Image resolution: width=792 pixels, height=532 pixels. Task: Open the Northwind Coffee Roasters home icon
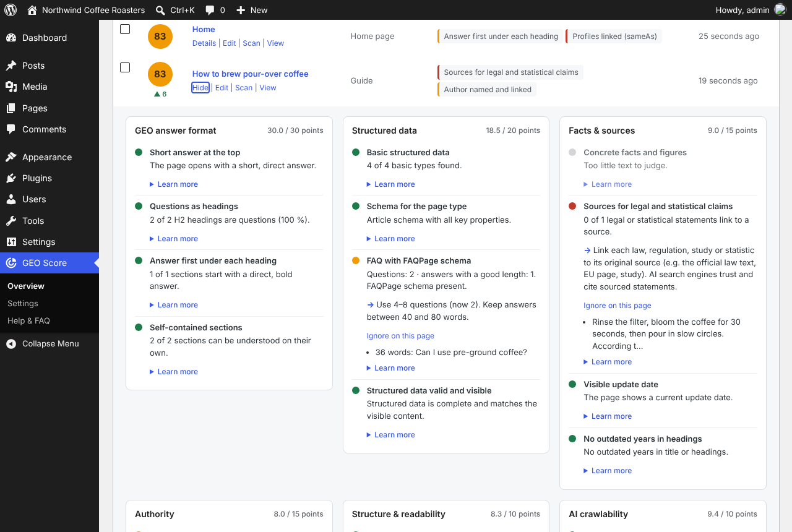pos(33,10)
